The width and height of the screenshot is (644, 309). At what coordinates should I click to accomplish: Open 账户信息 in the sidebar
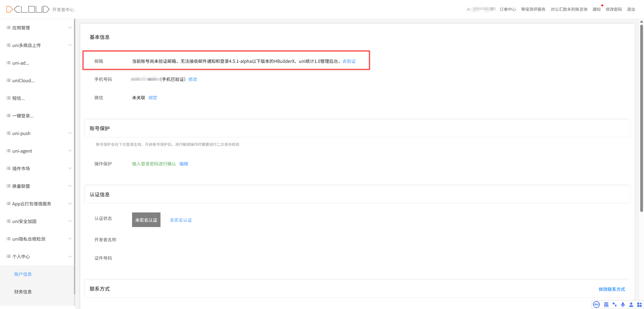point(23,274)
